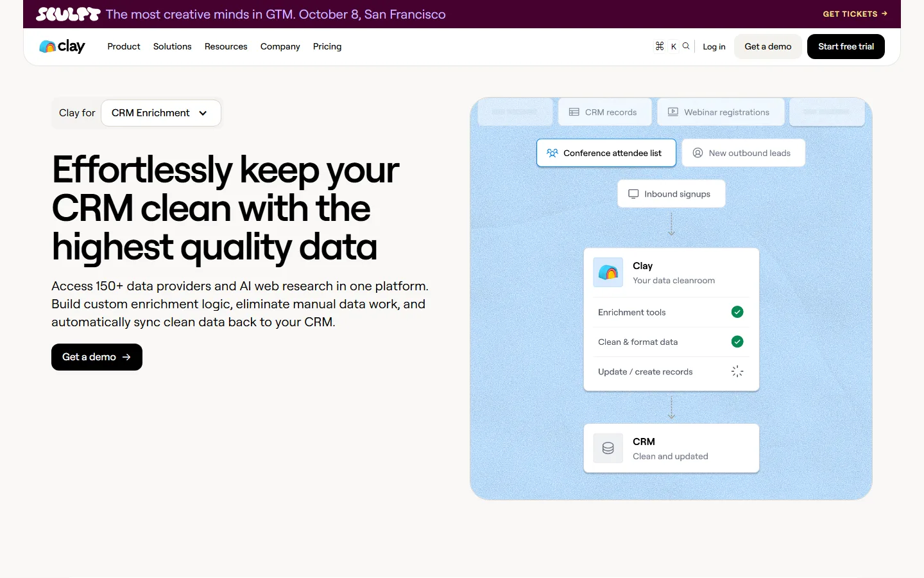Click the search magnifier icon

tap(686, 46)
